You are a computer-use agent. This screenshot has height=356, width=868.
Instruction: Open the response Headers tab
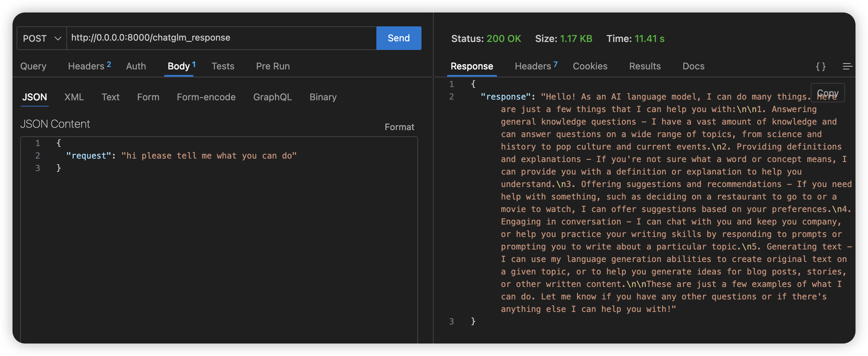[536, 66]
